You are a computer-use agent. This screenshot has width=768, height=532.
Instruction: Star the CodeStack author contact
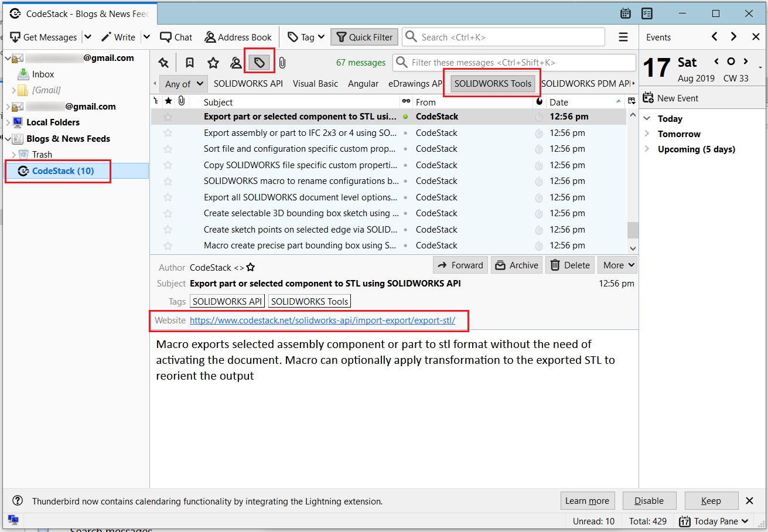[251, 268]
